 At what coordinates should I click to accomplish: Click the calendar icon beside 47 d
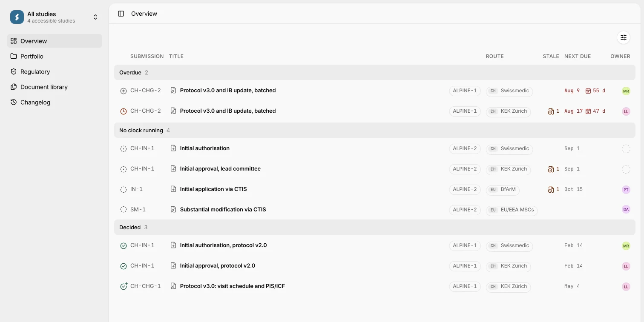point(588,111)
